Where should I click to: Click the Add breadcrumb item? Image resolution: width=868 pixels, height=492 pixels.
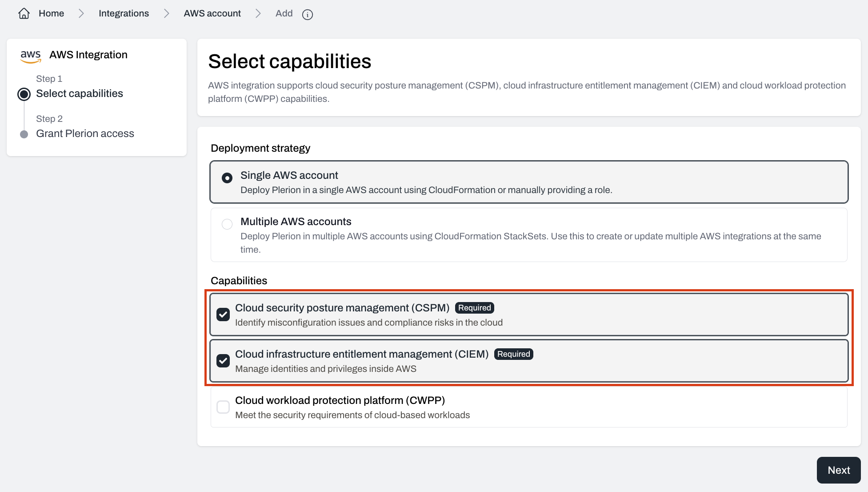[284, 13]
